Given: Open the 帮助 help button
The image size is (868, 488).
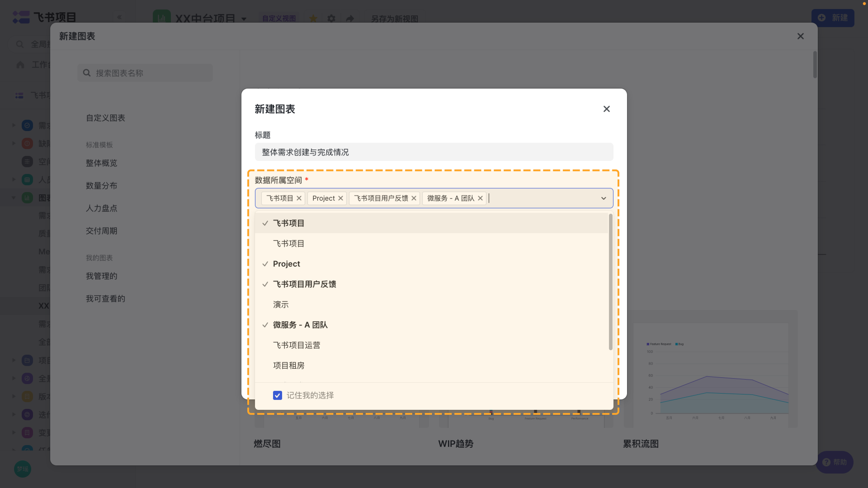Looking at the screenshot, I should [835, 462].
